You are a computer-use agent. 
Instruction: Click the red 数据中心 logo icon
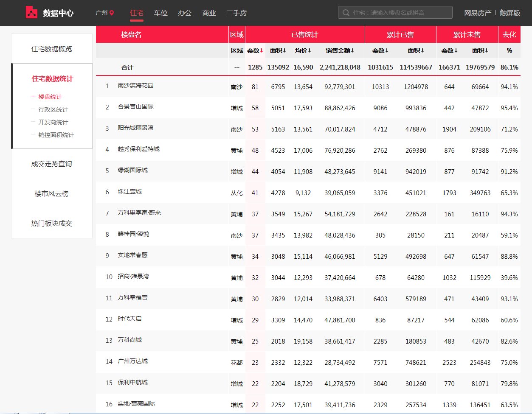tap(31, 13)
